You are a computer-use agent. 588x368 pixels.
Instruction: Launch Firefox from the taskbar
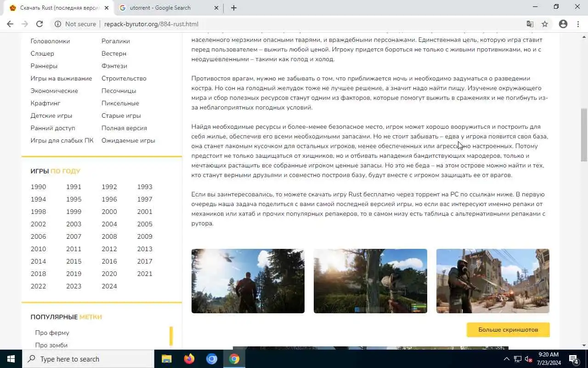click(189, 359)
